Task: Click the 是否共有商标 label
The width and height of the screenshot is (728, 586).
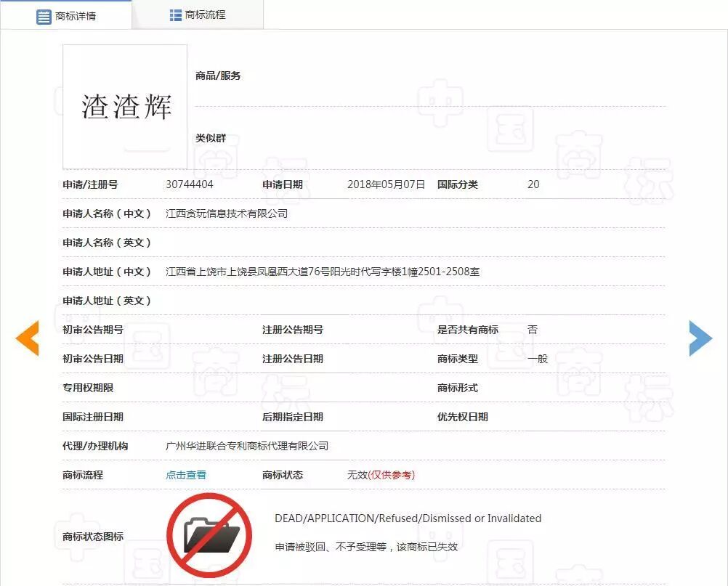Action: pyautogui.click(x=468, y=330)
